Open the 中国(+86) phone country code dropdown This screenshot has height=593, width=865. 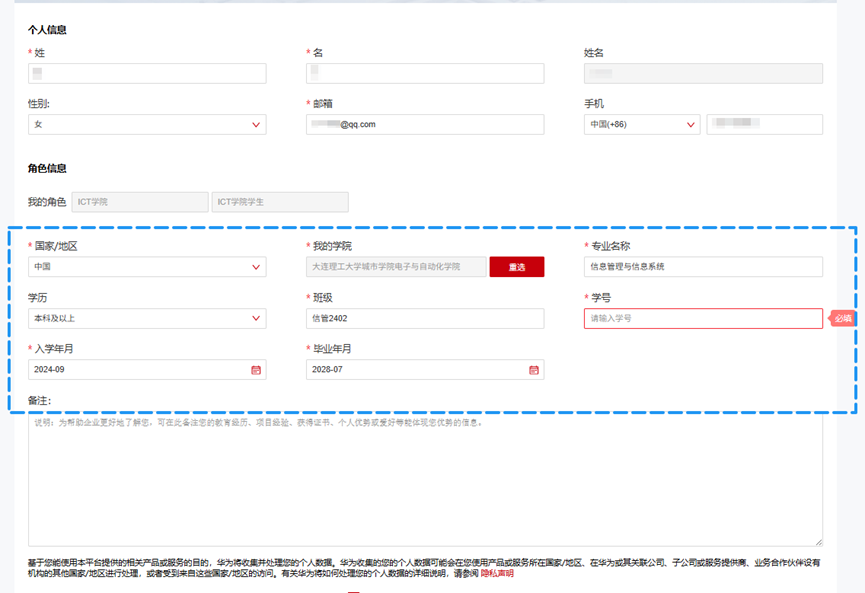pyautogui.click(x=642, y=125)
